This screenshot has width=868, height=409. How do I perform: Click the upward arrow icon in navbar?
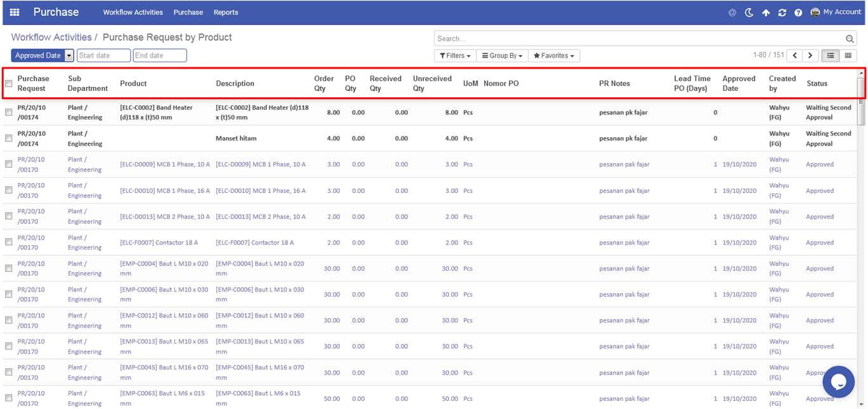point(766,13)
